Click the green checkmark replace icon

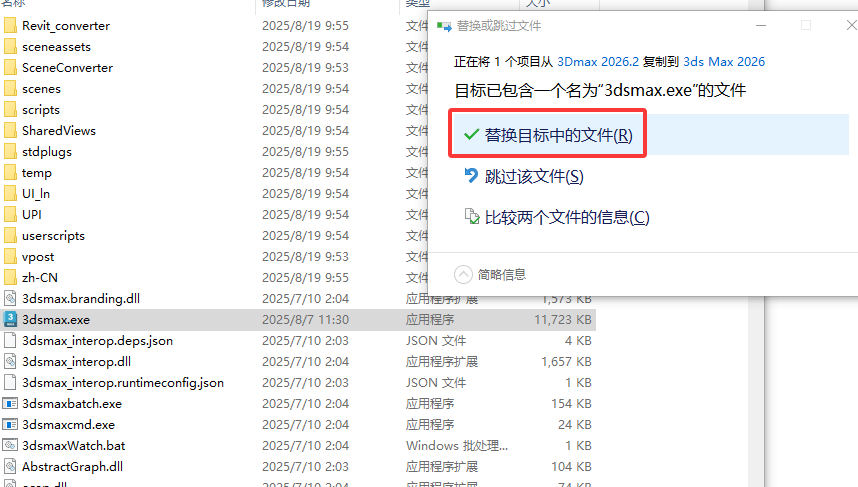pos(471,135)
